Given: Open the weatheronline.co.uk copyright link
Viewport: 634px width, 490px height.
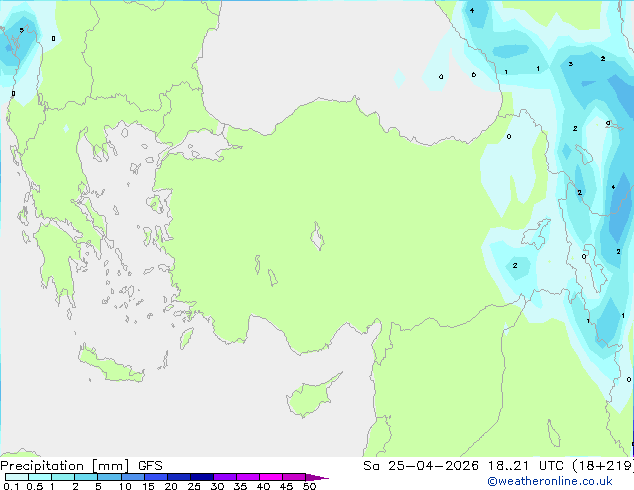Looking at the screenshot, I should click(x=550, y=481).
